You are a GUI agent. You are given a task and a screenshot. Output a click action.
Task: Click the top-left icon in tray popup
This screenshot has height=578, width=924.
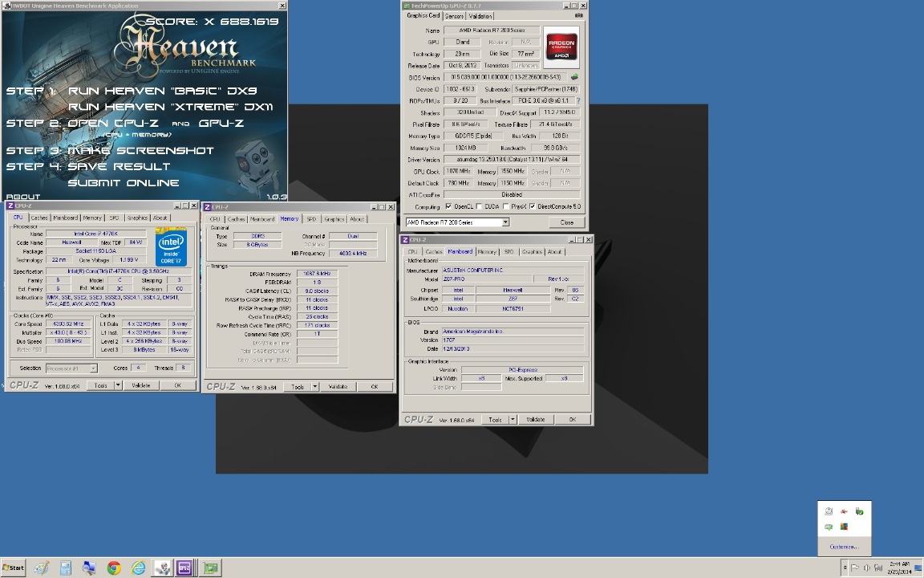[829, 511]
